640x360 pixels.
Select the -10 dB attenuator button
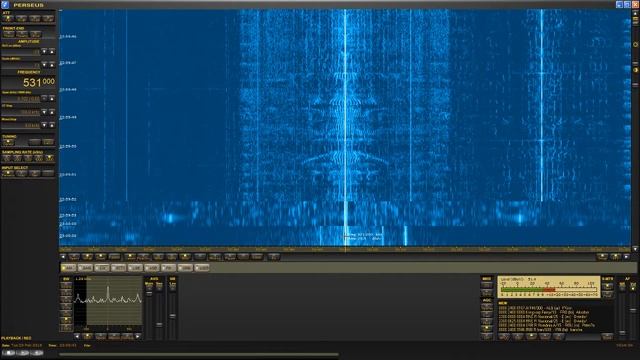pos(21,19)
